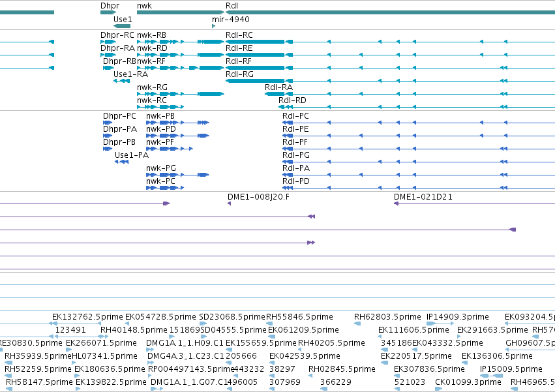Select the DME1-021D21 clone label
555x392 pixels.
(x=423, y=197)
